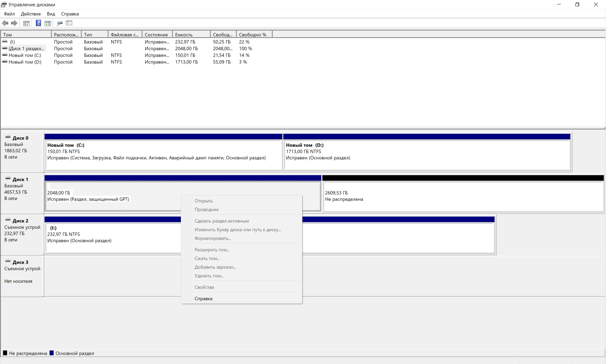Click the disk icon next to Диск 3
Screen dimensions: 606x364
(x=8, y=261)
